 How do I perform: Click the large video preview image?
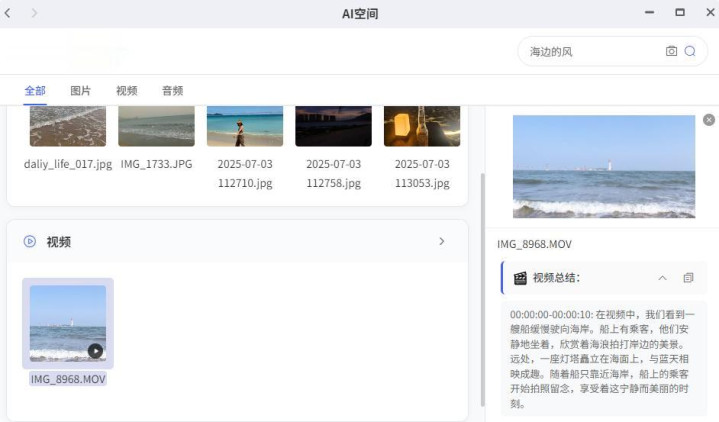(603, 166)
